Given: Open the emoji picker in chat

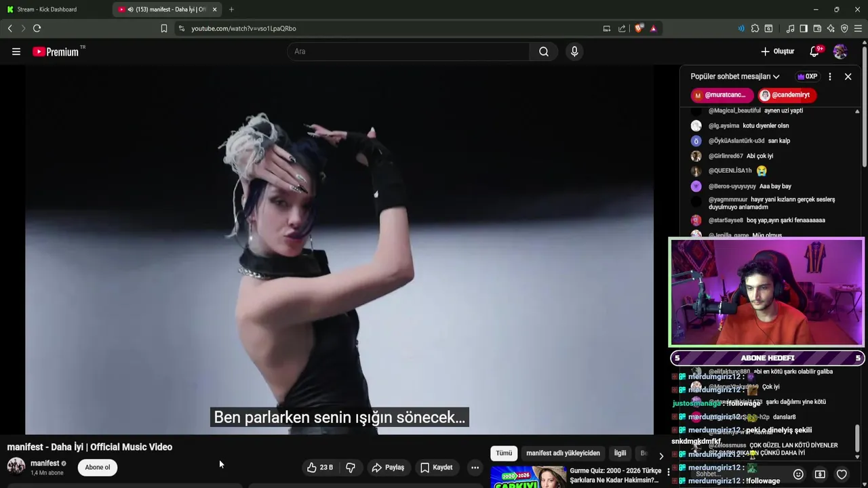Looking at the screenshot, I should (x=798, y=474).
